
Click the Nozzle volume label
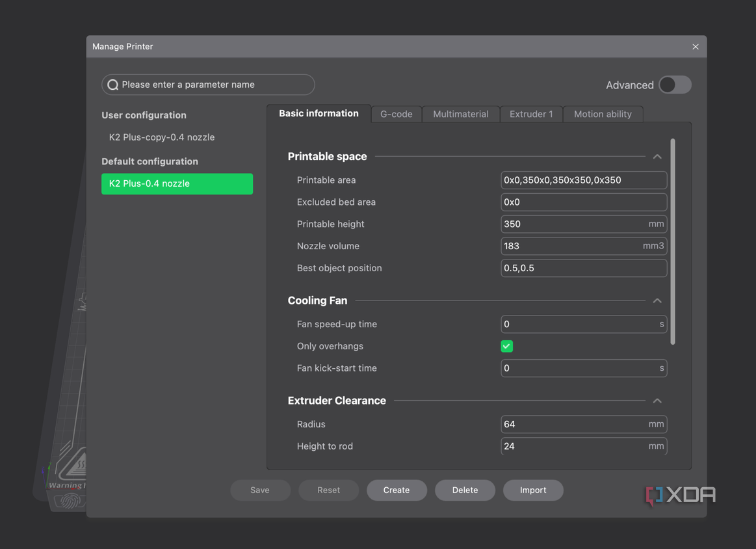pyautogui.click(x=328, y=246)
